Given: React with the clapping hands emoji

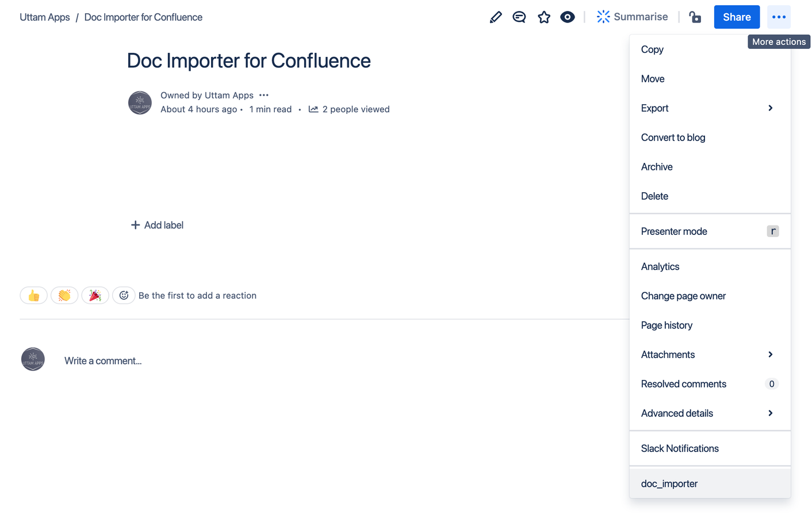Looking at the screenshot, I should (x=64, y=295).
